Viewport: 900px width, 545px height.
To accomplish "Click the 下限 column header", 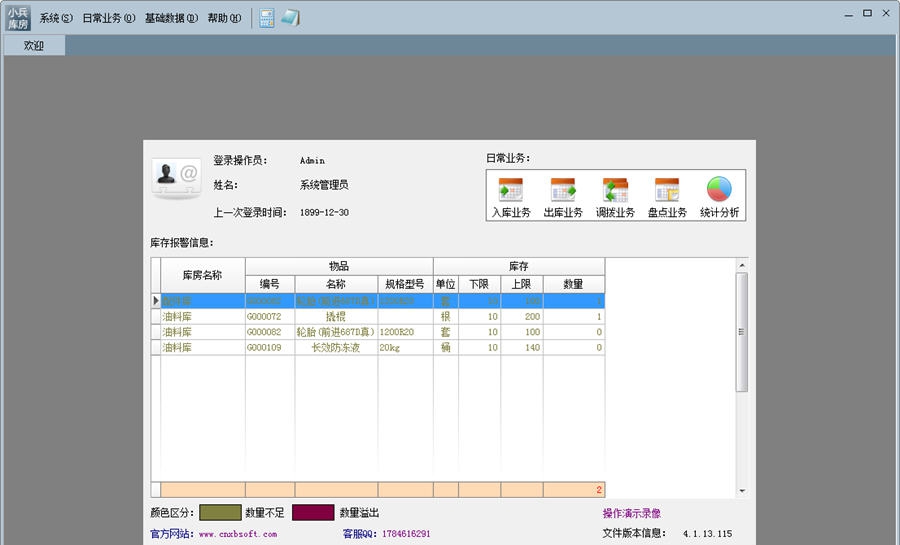I will [479, 284].
